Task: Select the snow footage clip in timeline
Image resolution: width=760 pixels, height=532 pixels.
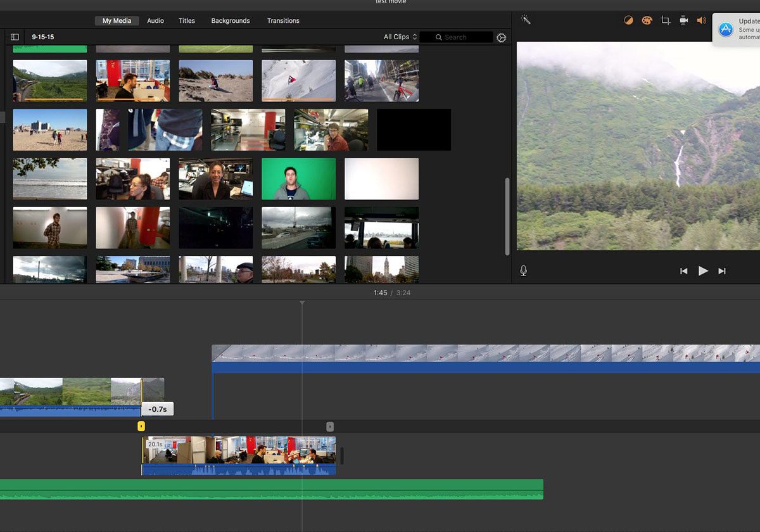Action: pos(486,358)
